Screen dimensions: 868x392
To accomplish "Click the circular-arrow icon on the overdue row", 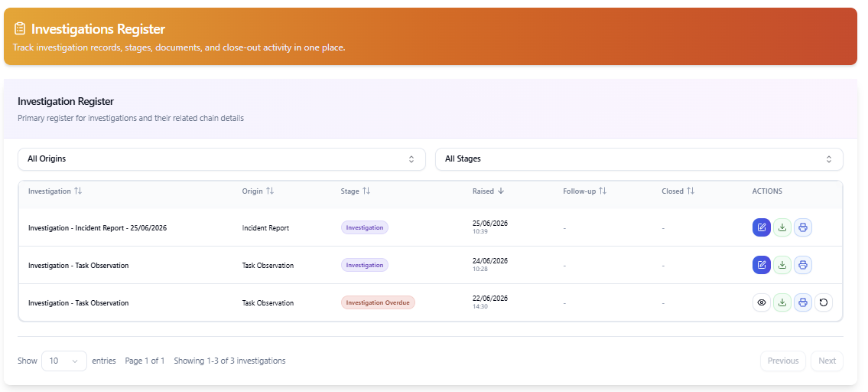I will click(824, 302).
